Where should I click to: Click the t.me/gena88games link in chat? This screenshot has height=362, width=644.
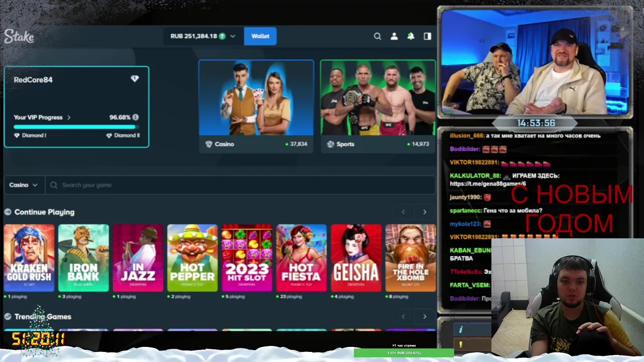point(488,184)
